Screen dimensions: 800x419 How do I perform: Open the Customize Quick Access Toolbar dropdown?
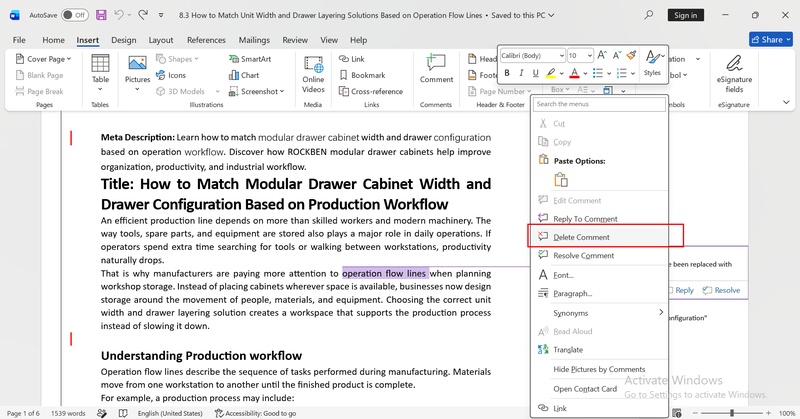click(161, 15)
